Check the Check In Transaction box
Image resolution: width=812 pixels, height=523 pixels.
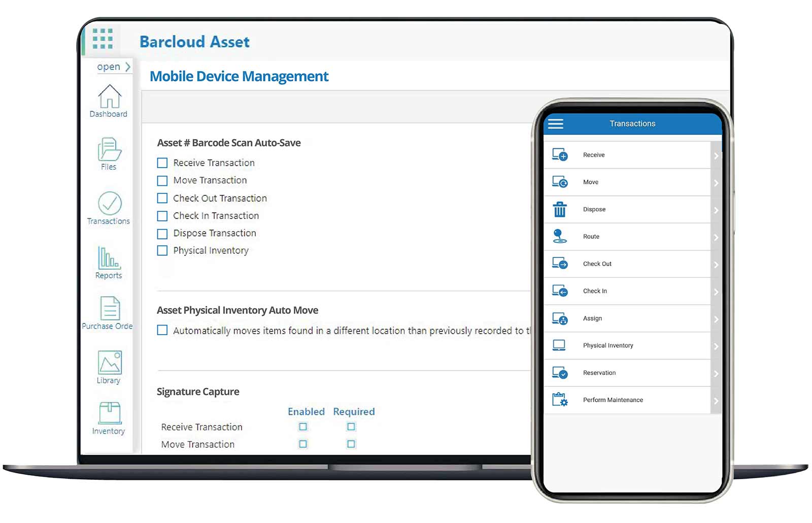click(x=162, y=216)
